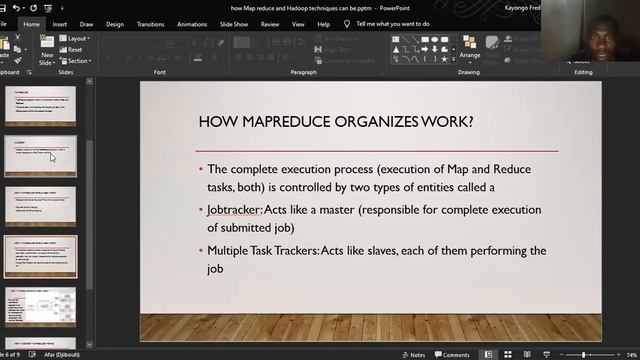This screenshot has width=640, height=360.
Task: Select the highlighted current slide thumbnail
Action: [40, 257]
